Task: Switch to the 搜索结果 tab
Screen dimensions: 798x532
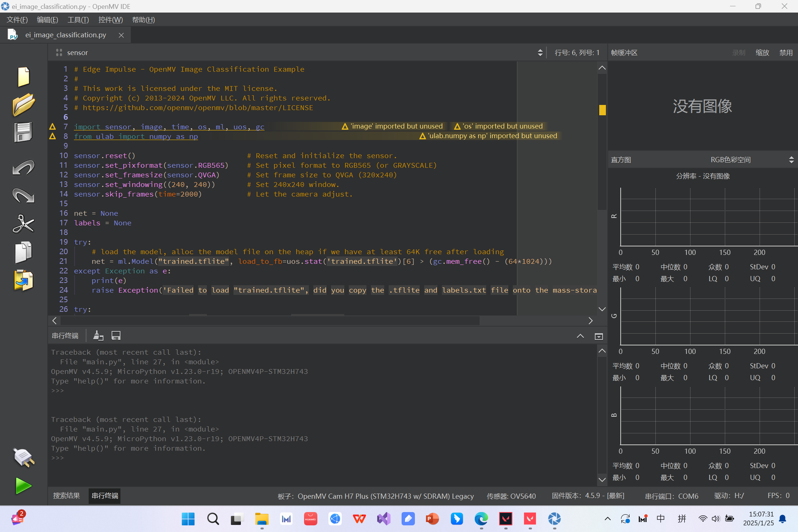Action: click(66, 496)
